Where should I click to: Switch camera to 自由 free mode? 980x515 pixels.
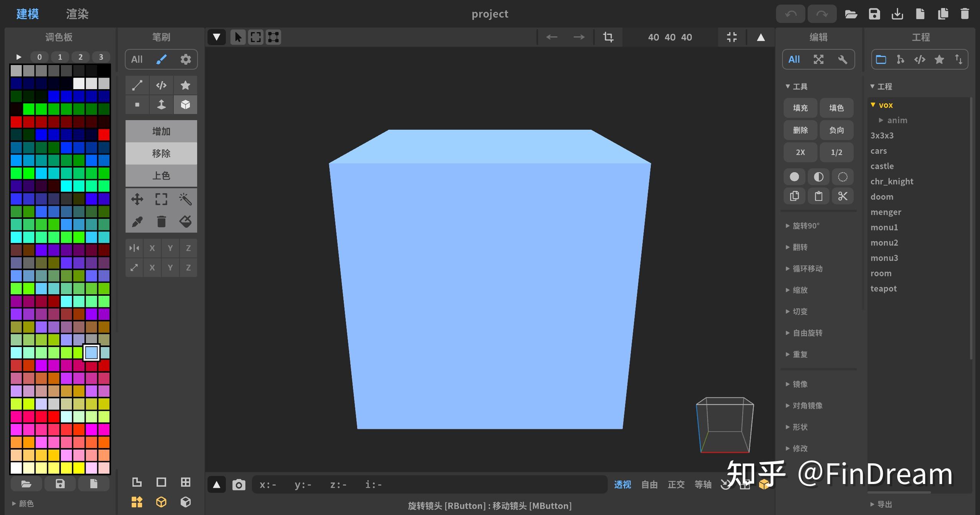pos(649,485)
